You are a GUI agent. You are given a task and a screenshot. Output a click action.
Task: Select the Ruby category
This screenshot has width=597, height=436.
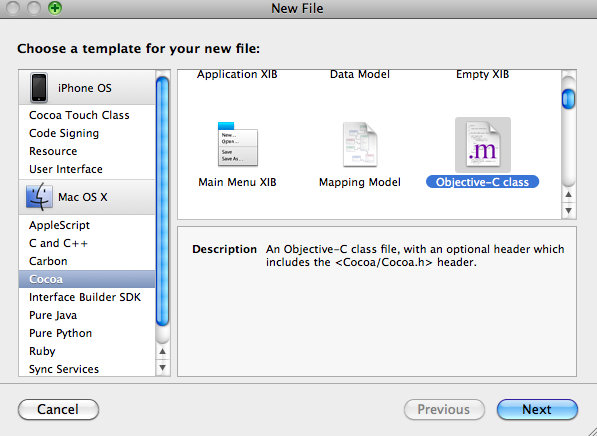pos(87,351)
